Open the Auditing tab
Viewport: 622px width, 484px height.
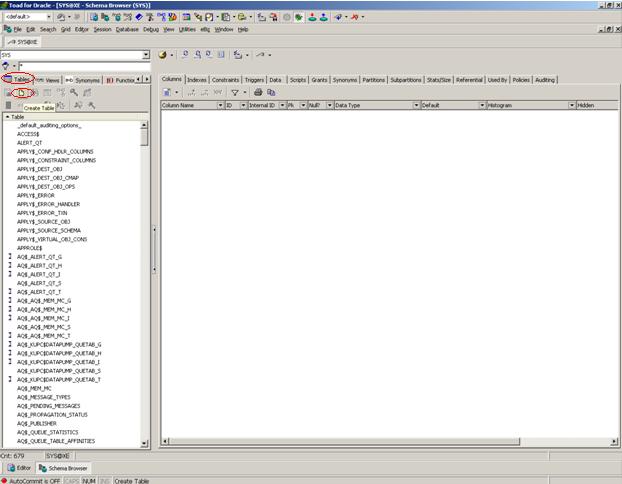545,80
